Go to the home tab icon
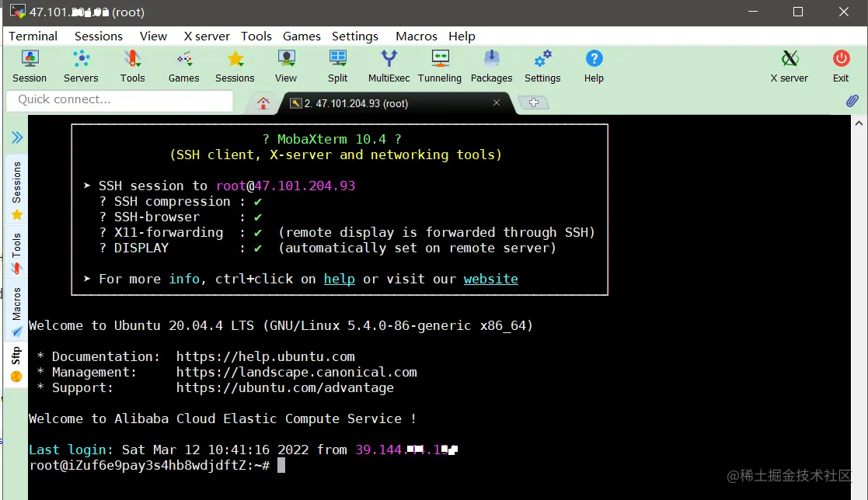Viewport: 868px width, 500px height. click(263, 103)
